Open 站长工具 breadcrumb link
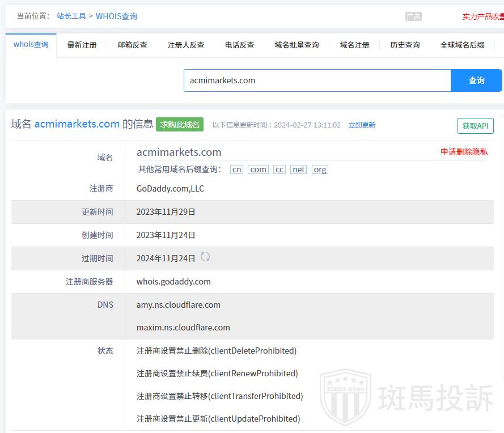 (x=71, y=16)
